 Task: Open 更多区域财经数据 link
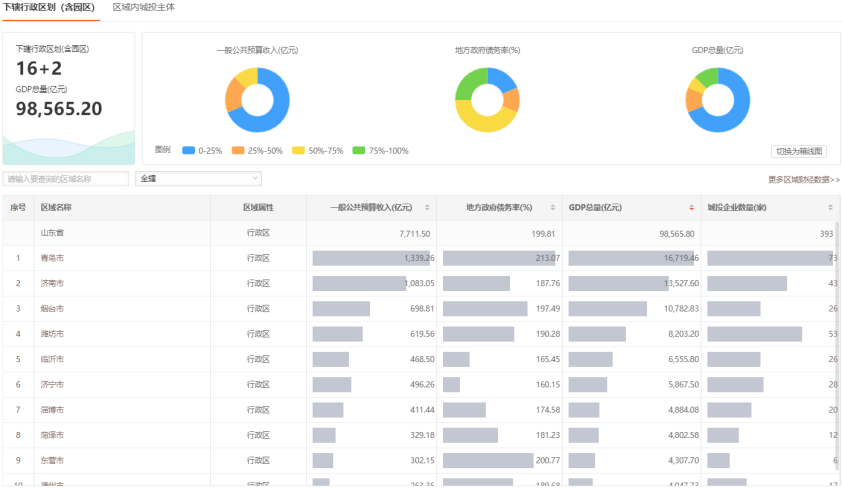803,180
